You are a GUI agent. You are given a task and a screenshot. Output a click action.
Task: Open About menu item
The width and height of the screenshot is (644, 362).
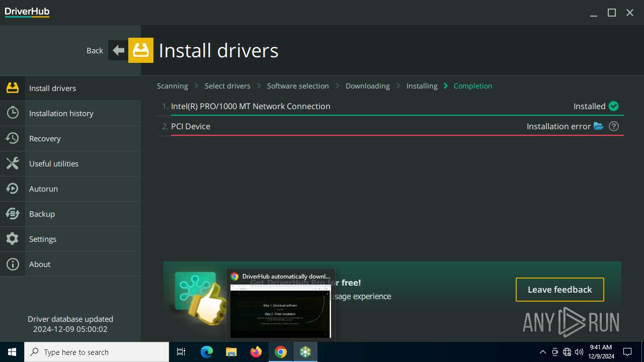coord(70,264)
